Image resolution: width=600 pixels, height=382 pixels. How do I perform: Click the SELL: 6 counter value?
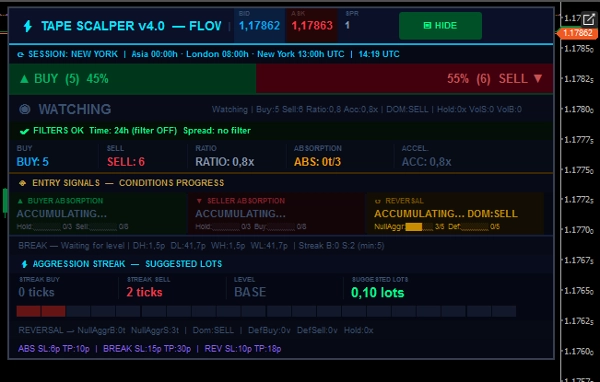point(126,162)
